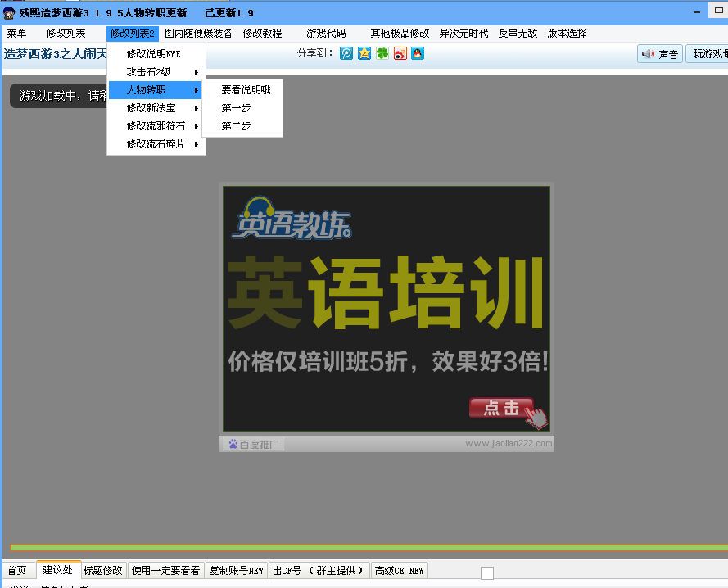Switch to the 标题修改 tab
Image resolution: width=728 pixels, height=588 pixels.
pos(102,571)
